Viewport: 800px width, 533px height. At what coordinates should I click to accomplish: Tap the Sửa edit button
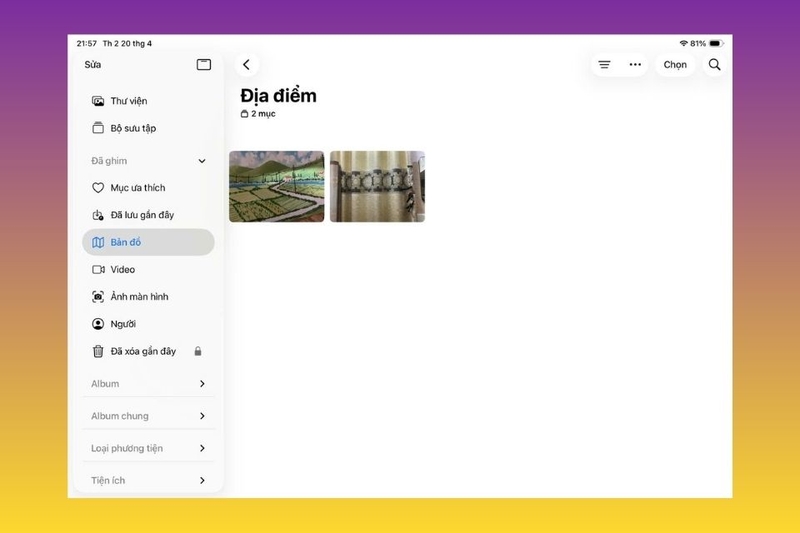[93, 65]
